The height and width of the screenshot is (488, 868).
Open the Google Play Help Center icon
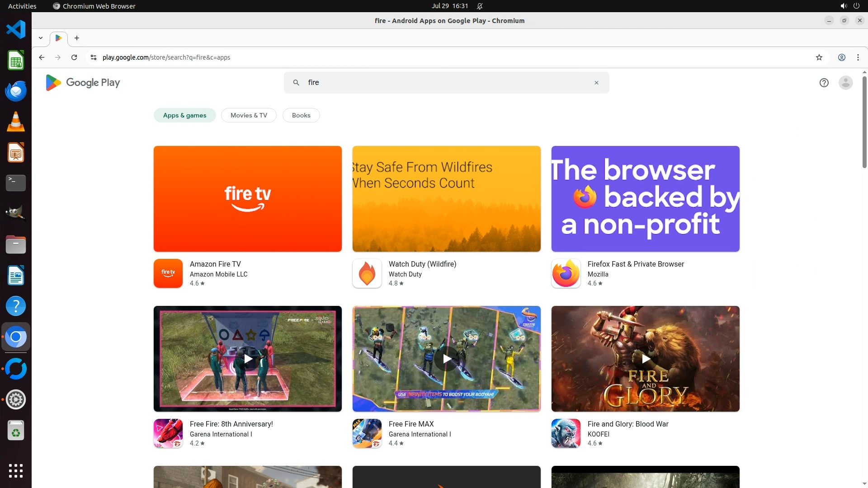click(824, 83)
